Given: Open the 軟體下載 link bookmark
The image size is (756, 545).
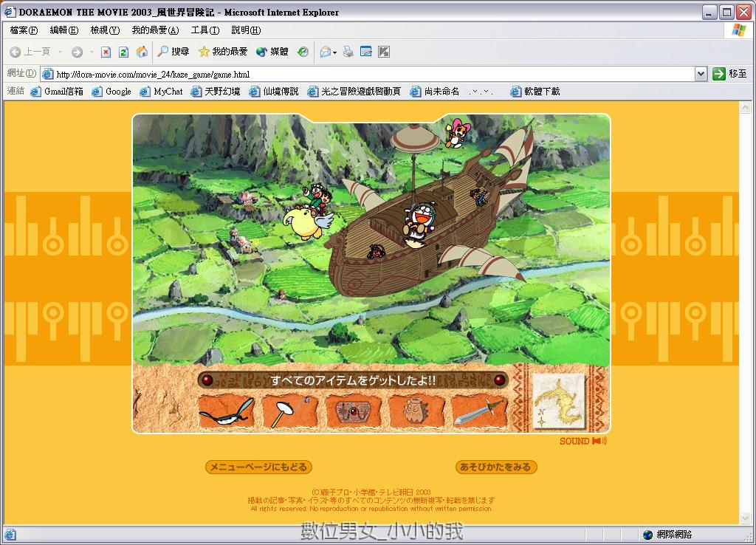Looking at the screenshot, I should pos(535,91).
